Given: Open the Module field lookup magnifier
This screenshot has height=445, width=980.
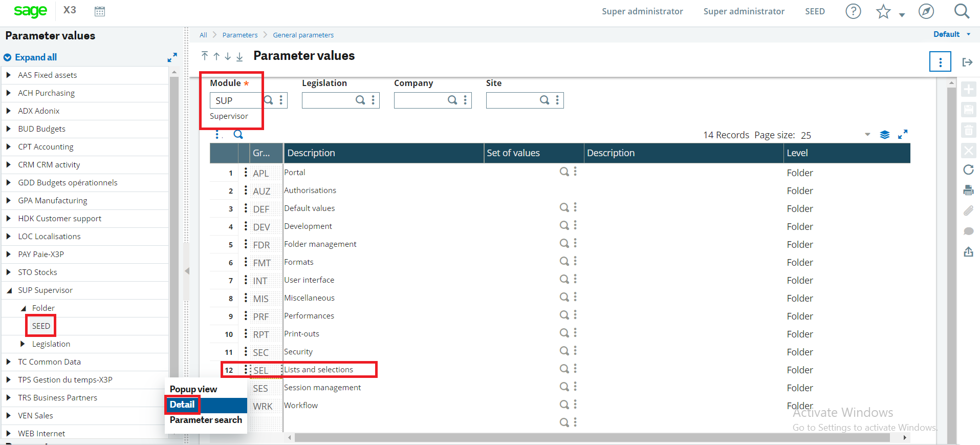Looking at the screenshot, I should click(x=268, y=100).
